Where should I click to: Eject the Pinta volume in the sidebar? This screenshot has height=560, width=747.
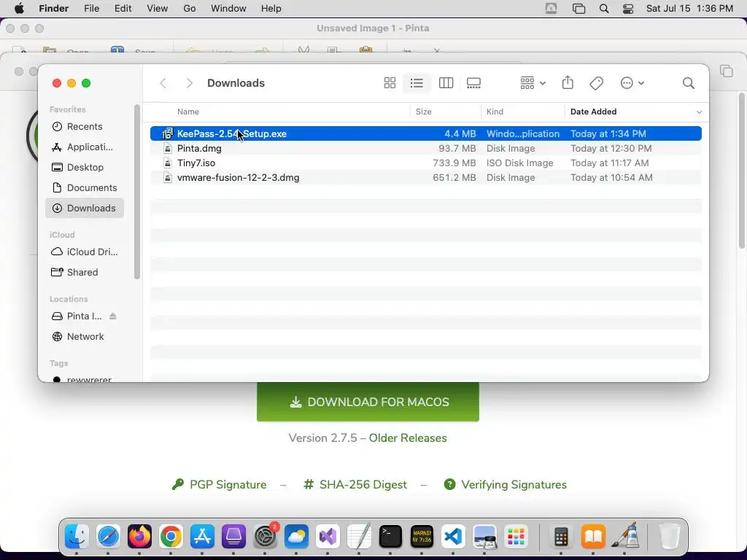click(x=113, y=316)
